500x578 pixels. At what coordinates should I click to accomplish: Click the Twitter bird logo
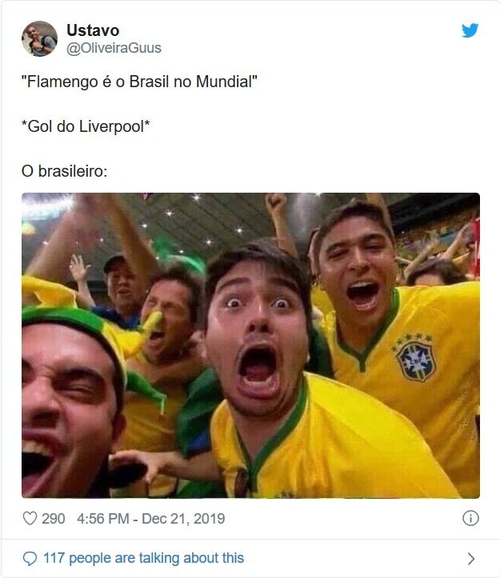click(470, 30)
